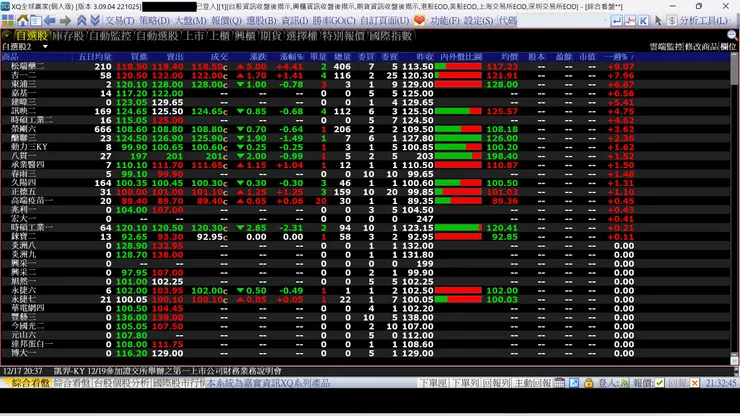Viewport: 740px width, 416px height.
Task: Open the 回報列 report bar button
Action: pyautogui.click(x=496, y=383)
